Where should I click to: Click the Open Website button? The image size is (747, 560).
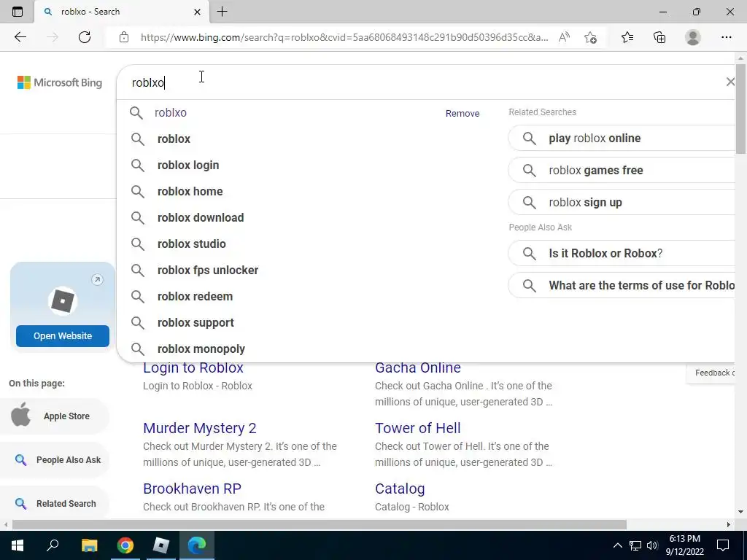[x=63, y=335]
